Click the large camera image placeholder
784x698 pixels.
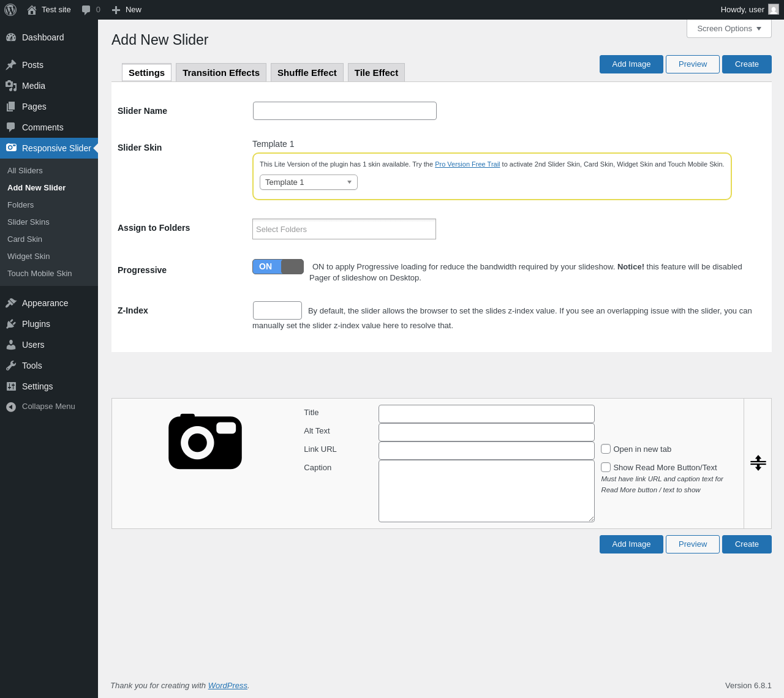205,441
